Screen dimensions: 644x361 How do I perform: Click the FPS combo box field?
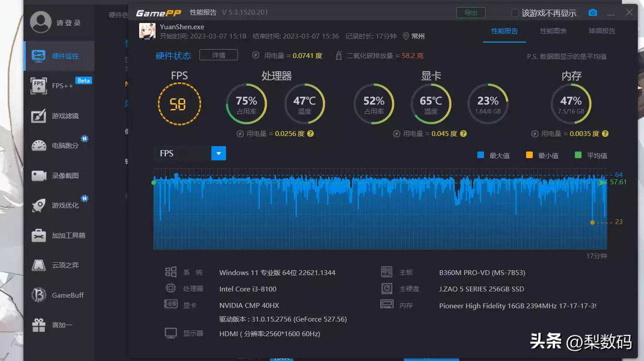(x=182, y=153)
